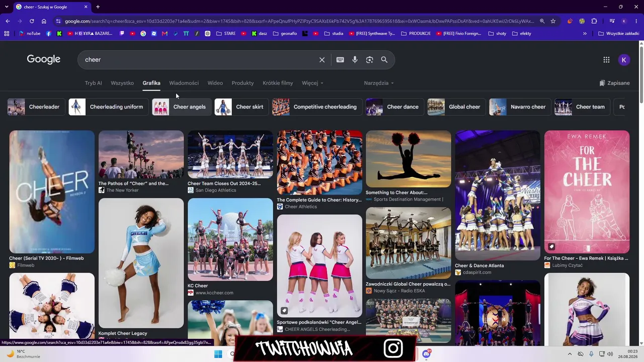Go back to the previous page
The width and height of the screenshot is (644, 362).
tap(8, 21)
